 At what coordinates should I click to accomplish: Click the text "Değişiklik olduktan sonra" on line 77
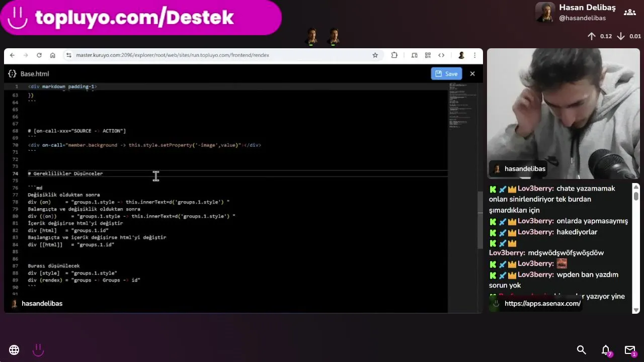(64, 195)
